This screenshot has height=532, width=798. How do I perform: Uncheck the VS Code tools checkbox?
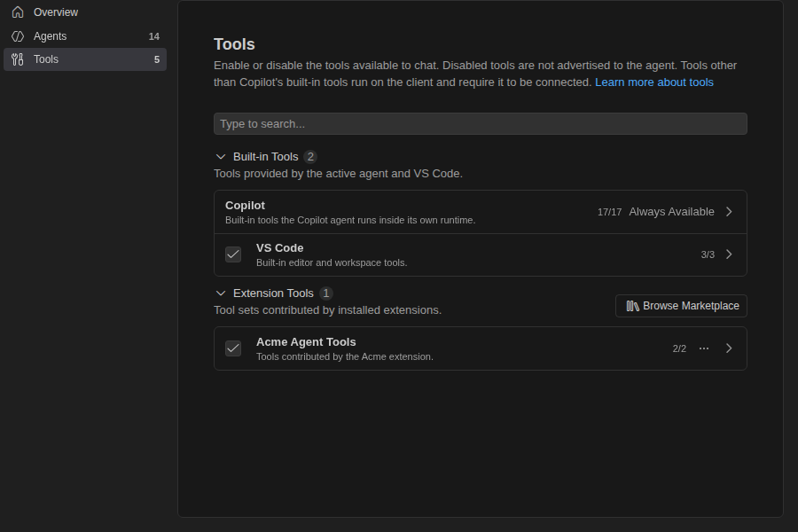point(233,254)
